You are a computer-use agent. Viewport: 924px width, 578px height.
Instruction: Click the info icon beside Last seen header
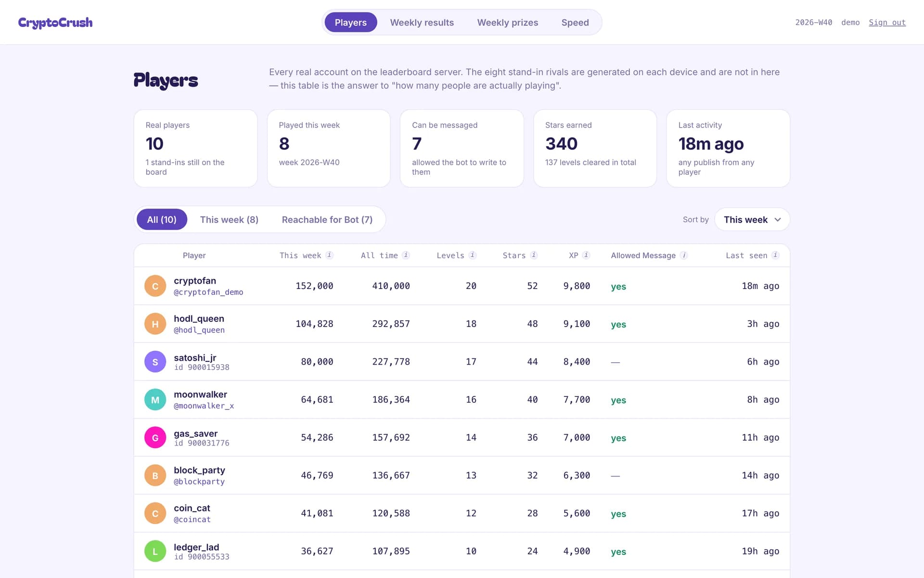(x=775, y=255)
